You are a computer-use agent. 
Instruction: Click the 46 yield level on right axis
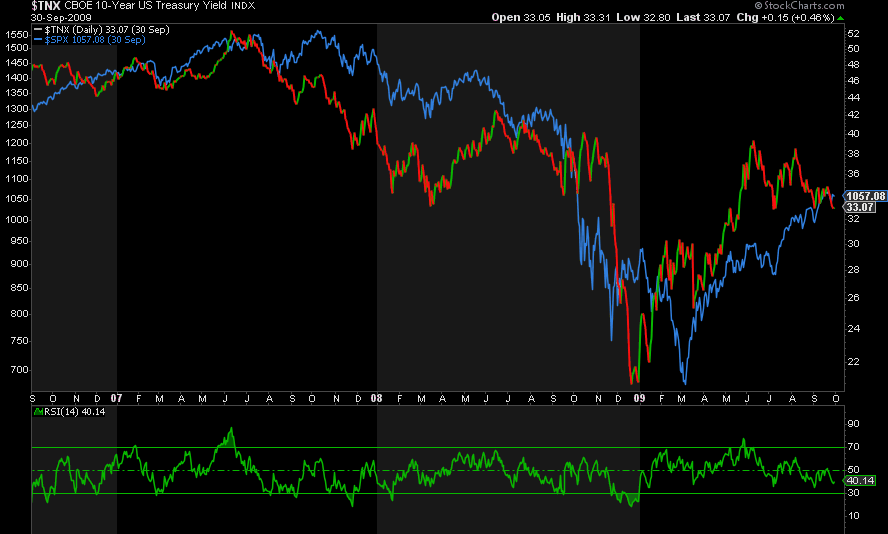coord(853,80)
